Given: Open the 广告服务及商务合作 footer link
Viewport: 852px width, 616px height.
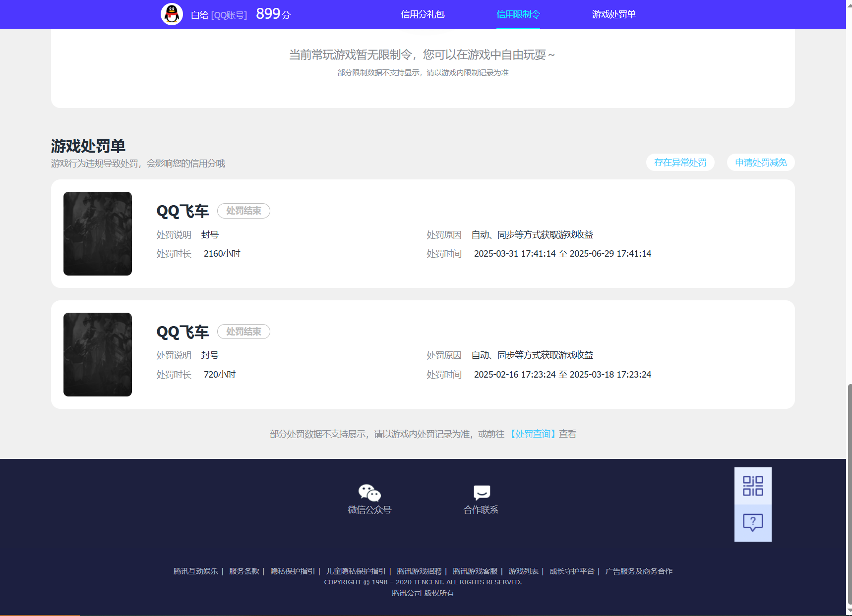Looking at the screenshot, I should pyautogui.click(x=639, y=571).
